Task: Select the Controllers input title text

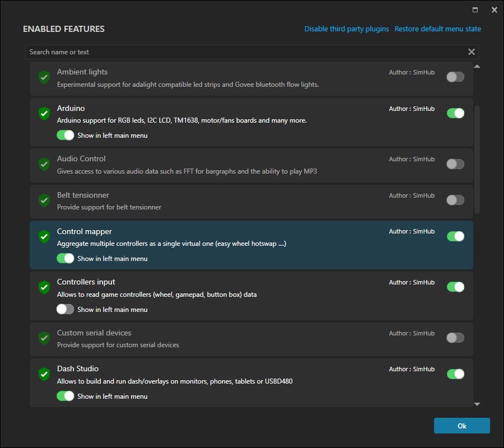Action: click(x=86, y=282)
